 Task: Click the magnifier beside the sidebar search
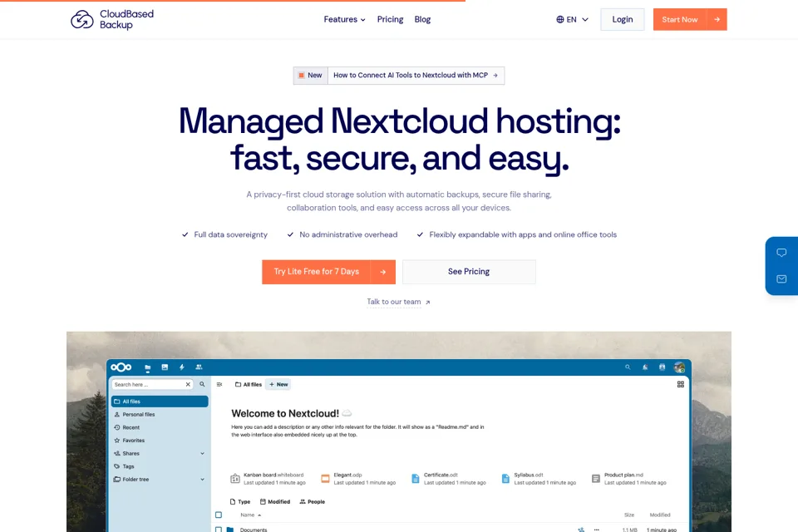pyautogui.click(x=202, y=384)
